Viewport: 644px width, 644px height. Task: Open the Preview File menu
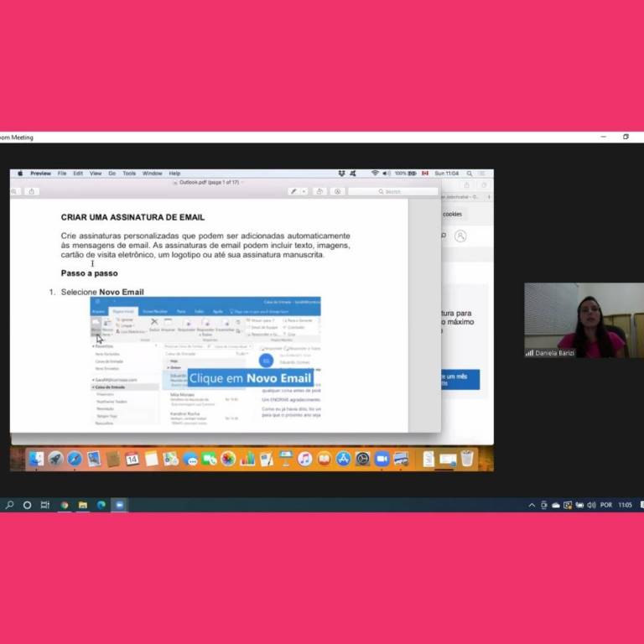[x=62, y=174]
